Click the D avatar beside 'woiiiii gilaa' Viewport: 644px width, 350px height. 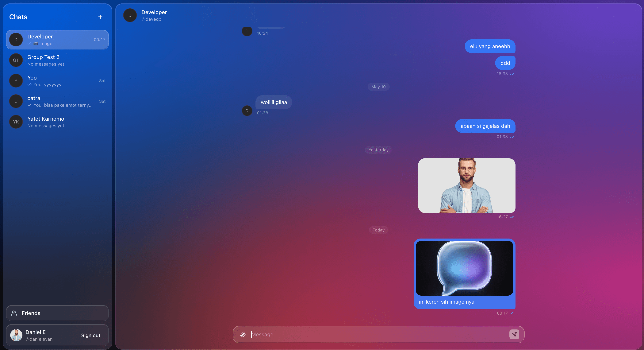tap(247, 111)
